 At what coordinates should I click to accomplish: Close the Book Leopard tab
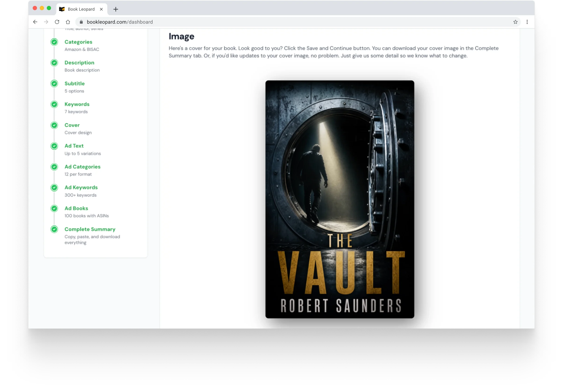[x=101, y=9]
